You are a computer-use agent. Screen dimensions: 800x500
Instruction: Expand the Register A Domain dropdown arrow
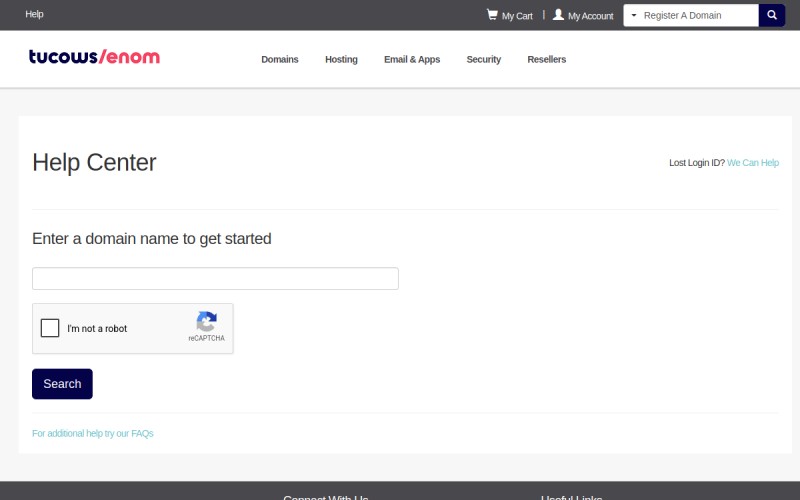(634, 15)
